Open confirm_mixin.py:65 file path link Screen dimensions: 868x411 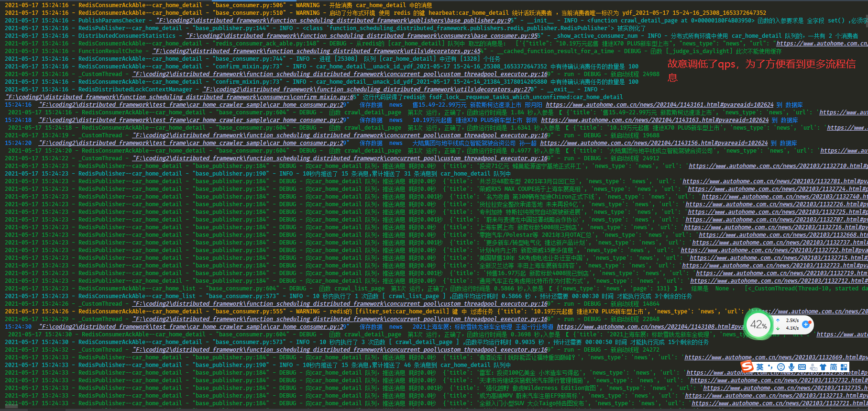180,97
